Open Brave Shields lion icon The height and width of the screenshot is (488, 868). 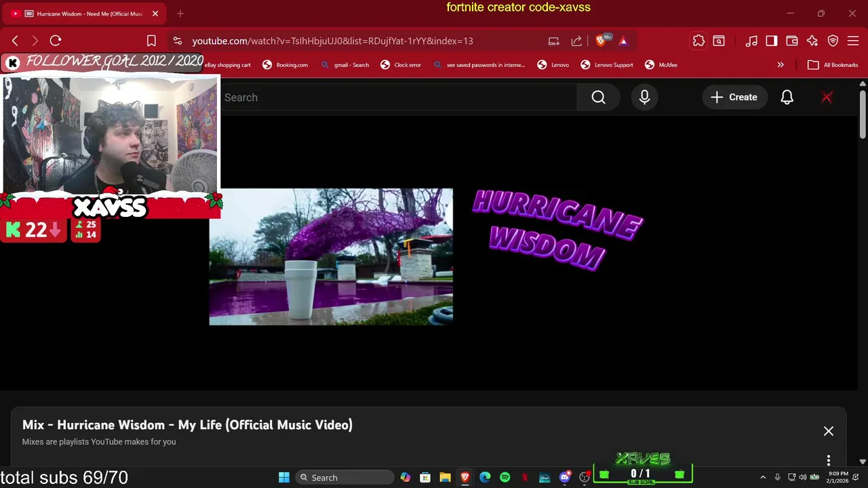(601, 41)
